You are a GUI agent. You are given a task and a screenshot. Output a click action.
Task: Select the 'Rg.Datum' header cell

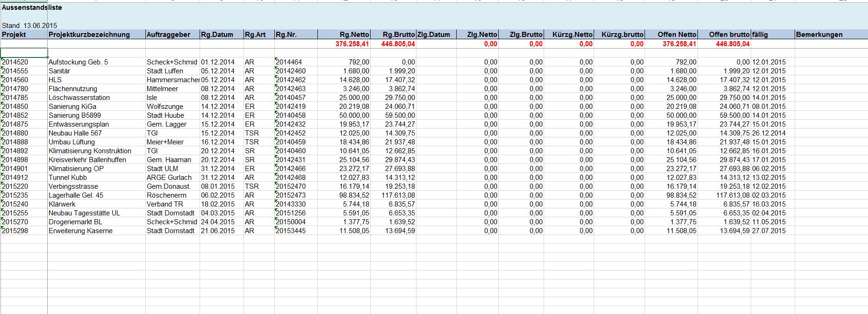coord(217,35)
